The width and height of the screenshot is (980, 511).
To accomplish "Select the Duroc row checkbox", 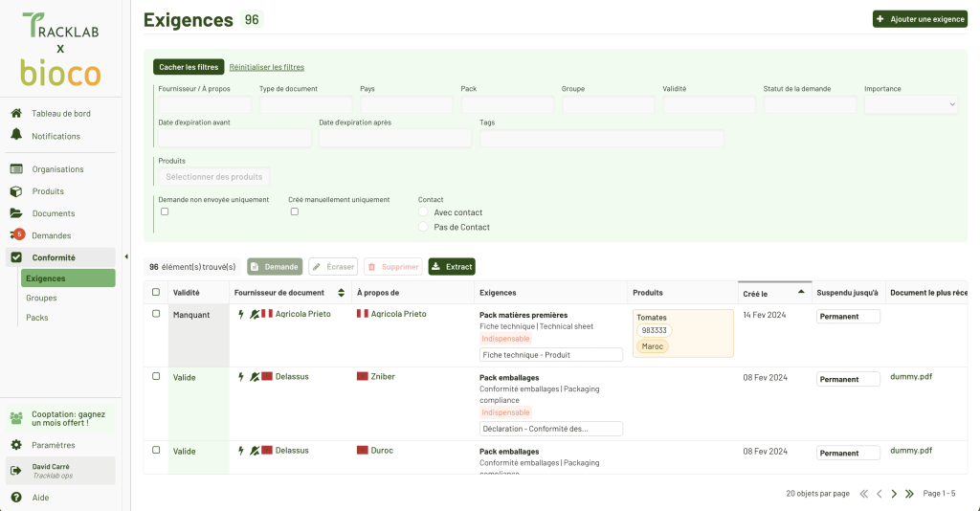I will point(156,450).
